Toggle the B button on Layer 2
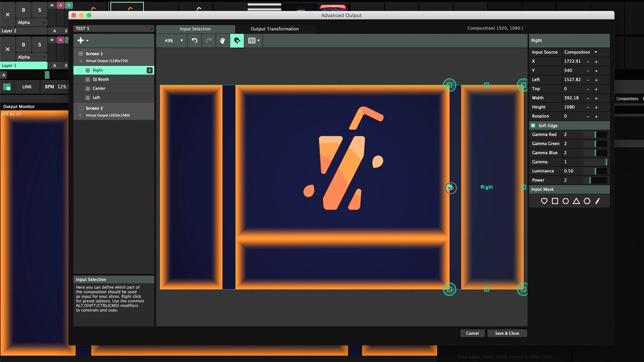Viewport: 644px width, 362px height. click(23, 10)
